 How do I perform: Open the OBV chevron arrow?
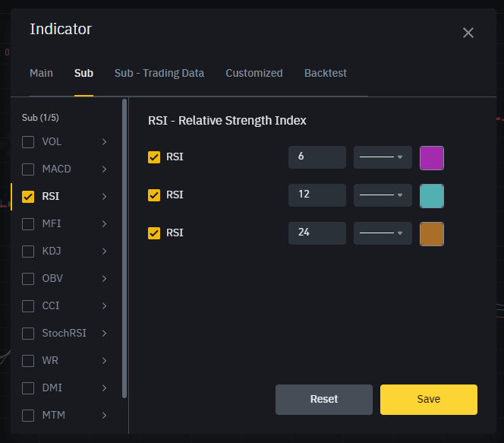[104, 279]
